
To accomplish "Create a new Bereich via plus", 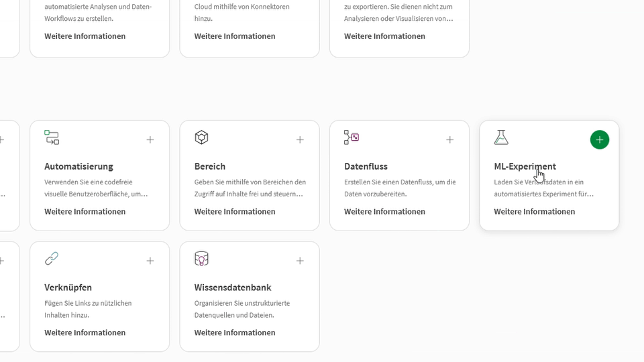I will pyautogui.click(x=300, y=139).
